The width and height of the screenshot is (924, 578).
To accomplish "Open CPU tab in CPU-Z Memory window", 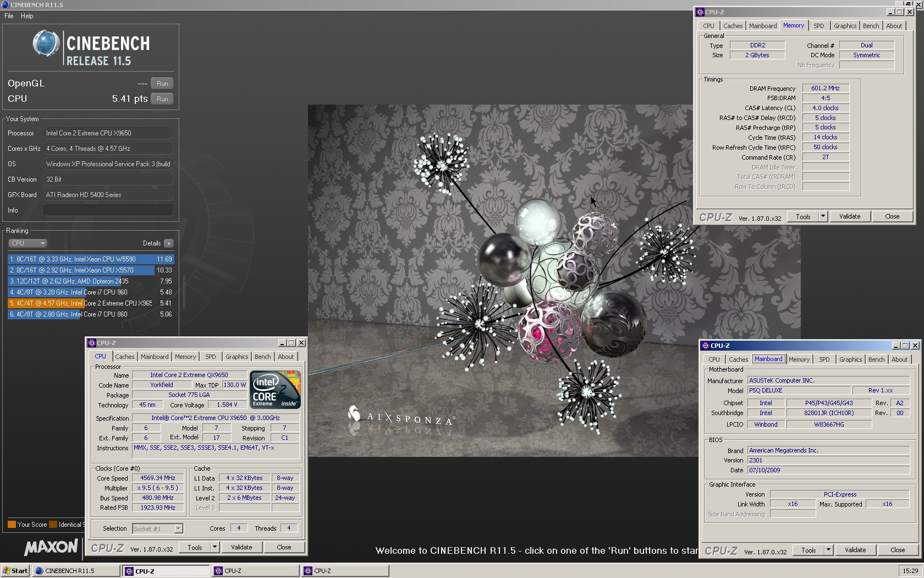I will click(708, 26).
